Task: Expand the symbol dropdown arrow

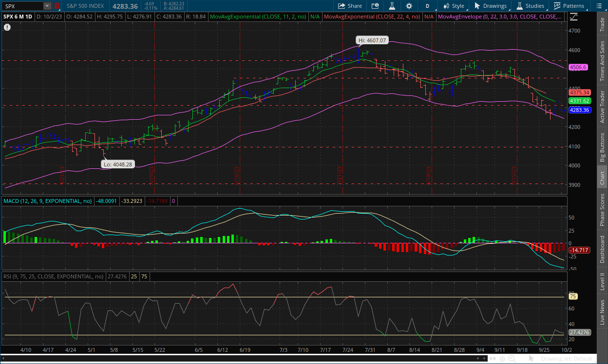Action: pos(47,6)
